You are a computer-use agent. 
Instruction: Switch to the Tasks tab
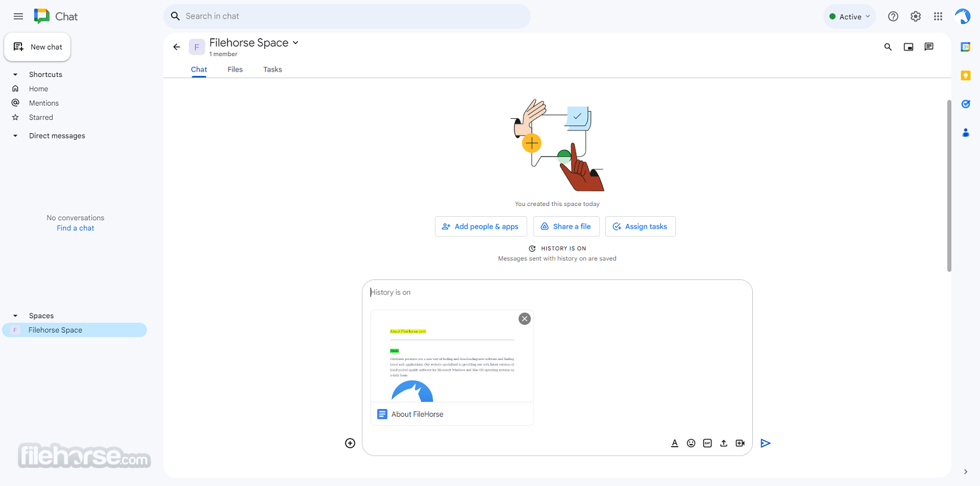[x=272, y=69]
